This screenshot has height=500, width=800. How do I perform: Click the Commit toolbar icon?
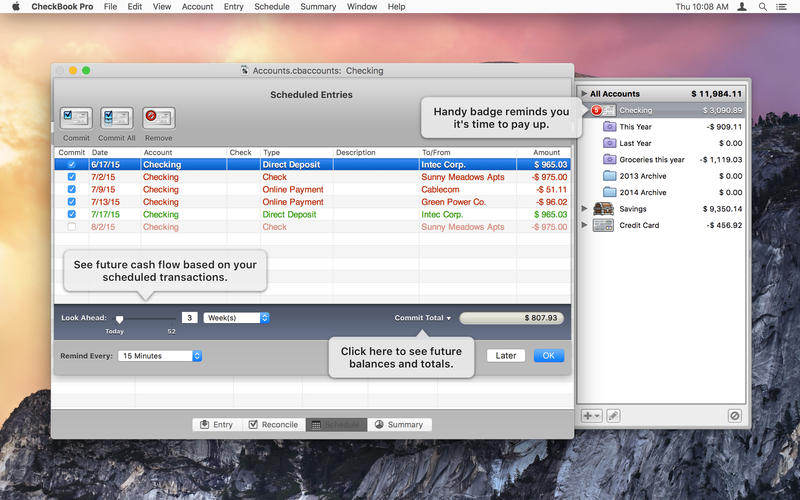[76, 119]
